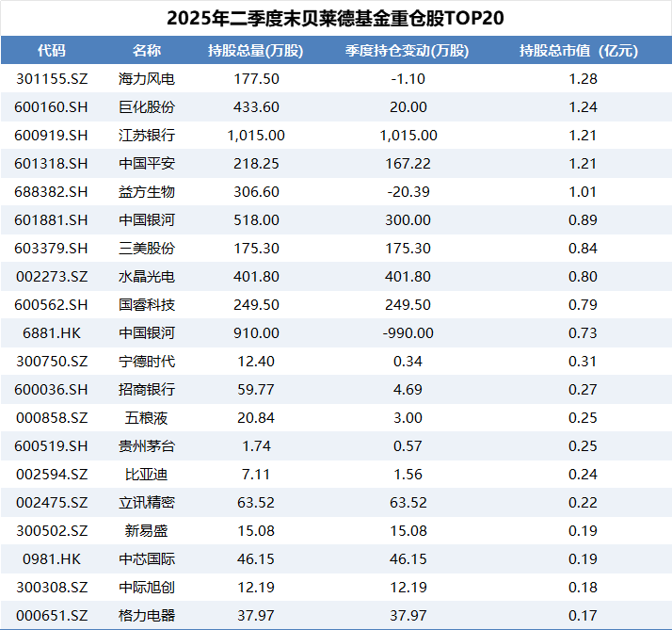Click the 1.28 market value cell

584,79
